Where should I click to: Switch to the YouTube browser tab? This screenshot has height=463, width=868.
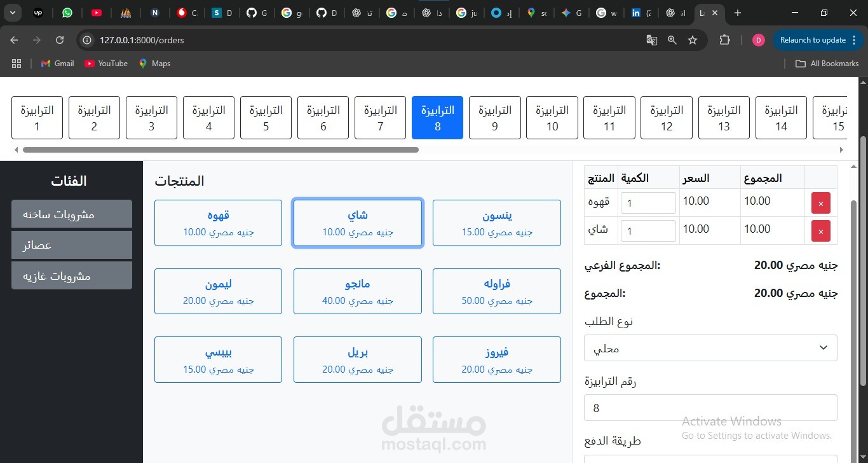(x=97, y=13)
